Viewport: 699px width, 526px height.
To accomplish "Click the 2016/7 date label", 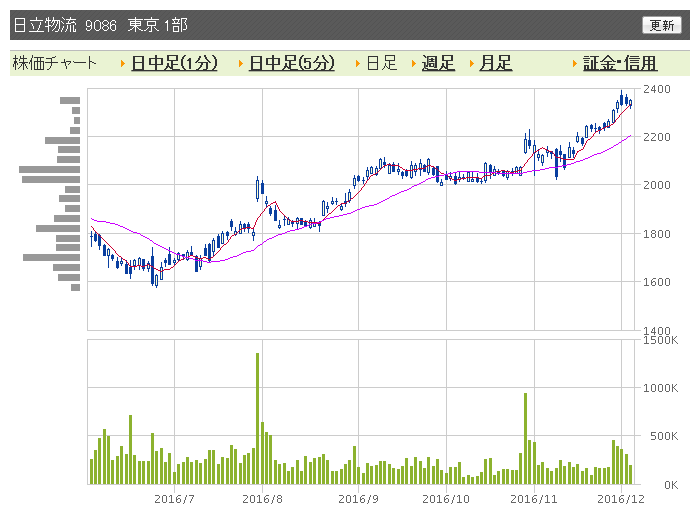I will click(x=174, y=499).
